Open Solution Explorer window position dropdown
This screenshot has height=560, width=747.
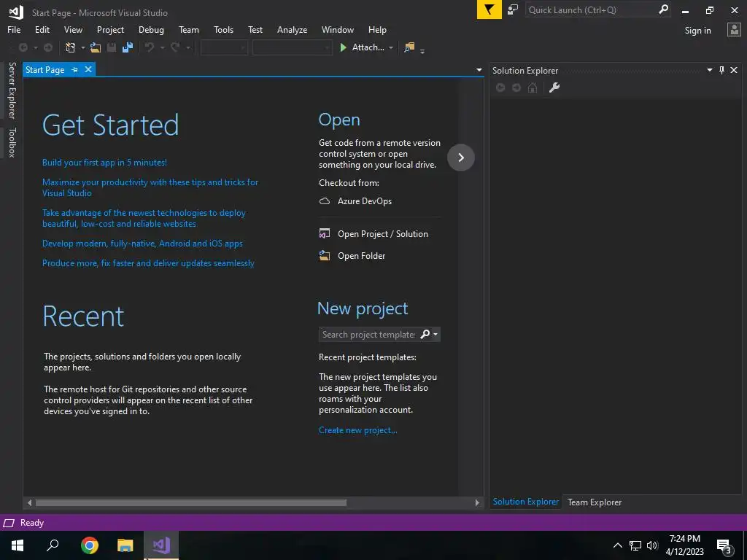709,70
